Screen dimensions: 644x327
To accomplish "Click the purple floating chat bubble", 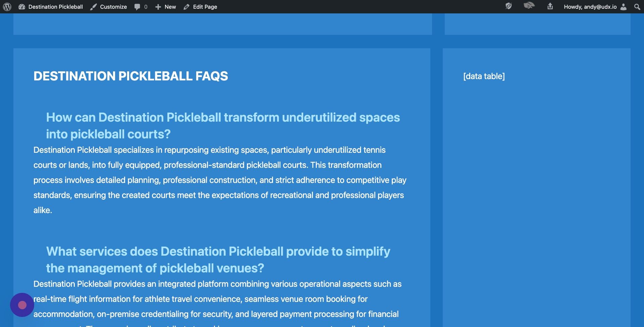I will coord(22,305).
